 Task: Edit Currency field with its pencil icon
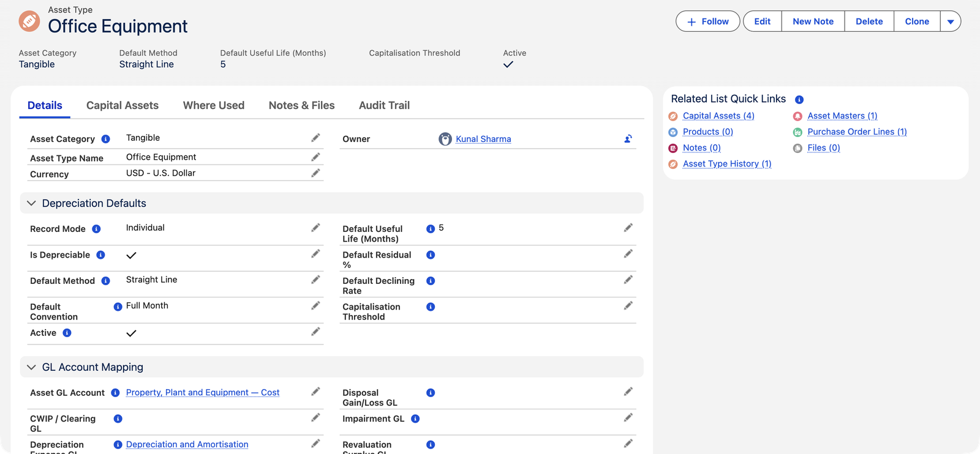(315, 173)
